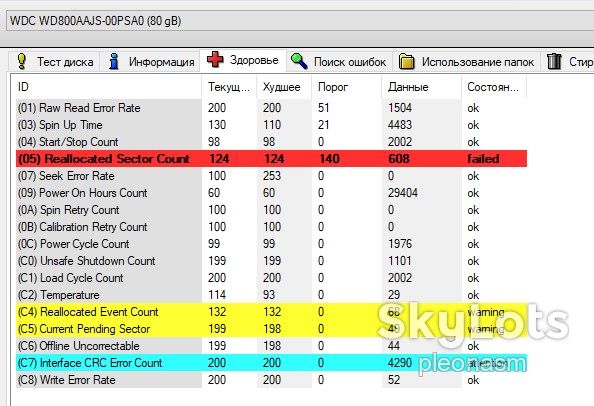Screen dimensions: 594x406
Task: Select the (C6) Offline Uncorrectable row
Action: coord(271,346)
